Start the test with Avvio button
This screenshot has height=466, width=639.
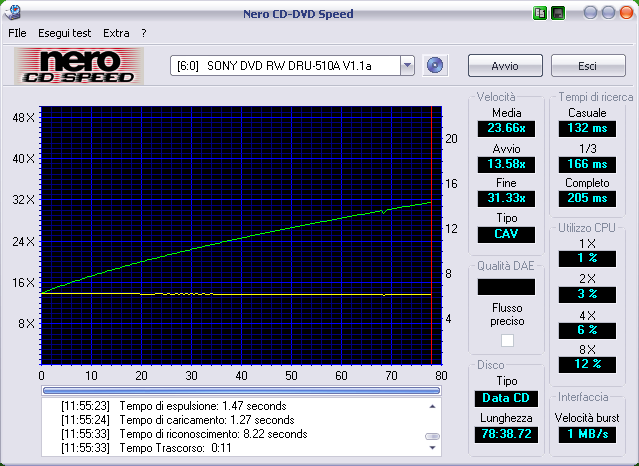click(505, 66)
